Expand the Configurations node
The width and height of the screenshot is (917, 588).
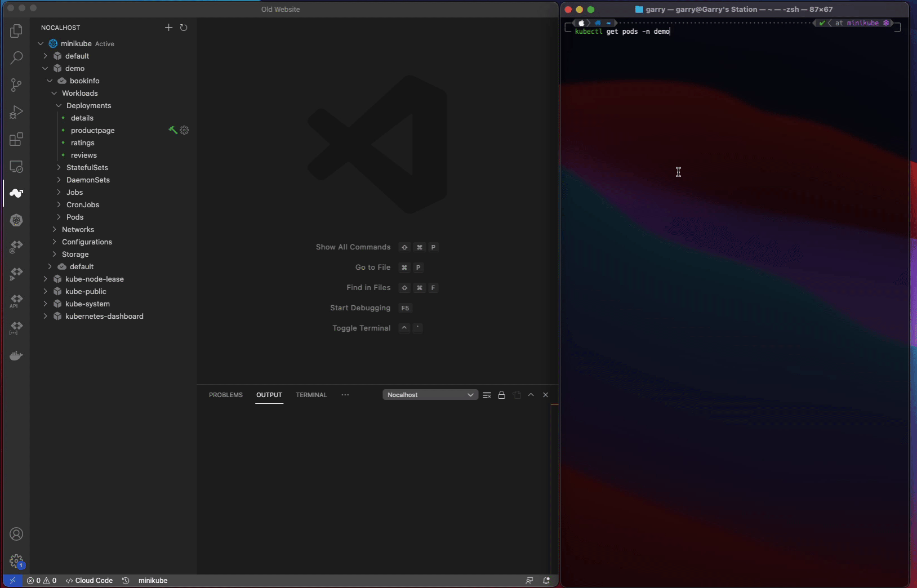click(54, 242)
